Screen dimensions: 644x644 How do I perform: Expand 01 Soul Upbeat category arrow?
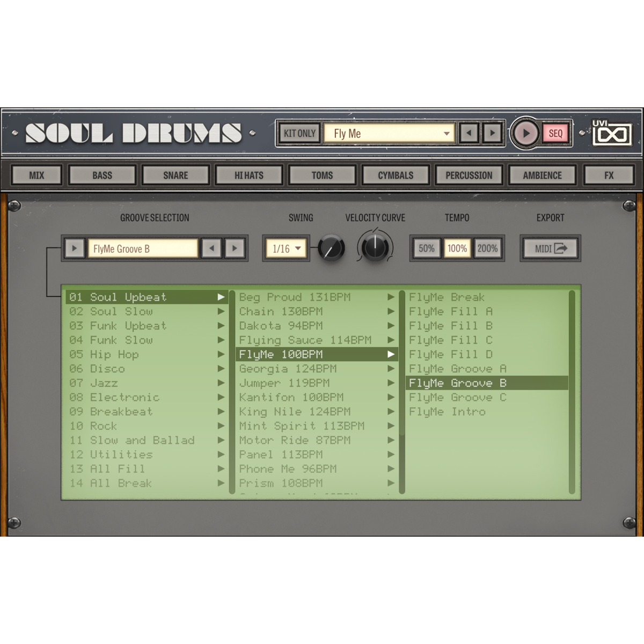221,297
